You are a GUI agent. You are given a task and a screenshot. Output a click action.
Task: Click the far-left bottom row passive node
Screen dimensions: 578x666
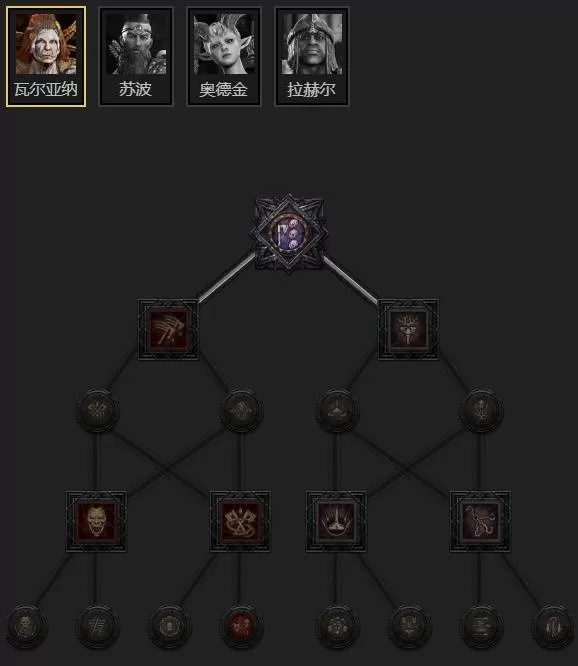(25, 627)
